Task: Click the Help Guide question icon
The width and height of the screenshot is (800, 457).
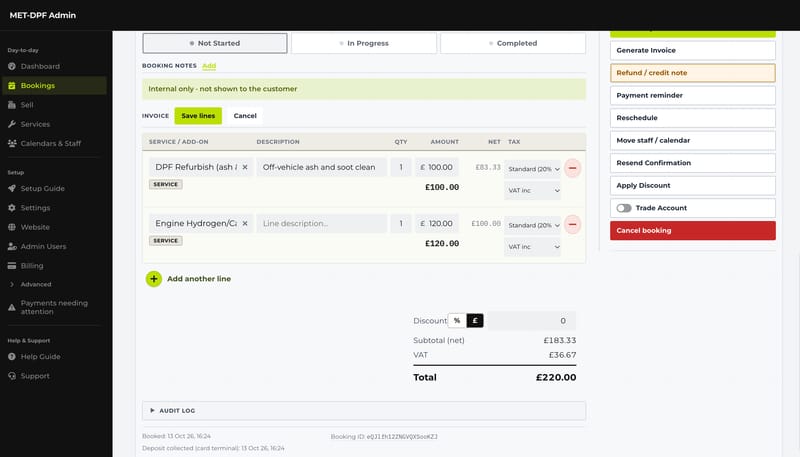Action: 12,357
